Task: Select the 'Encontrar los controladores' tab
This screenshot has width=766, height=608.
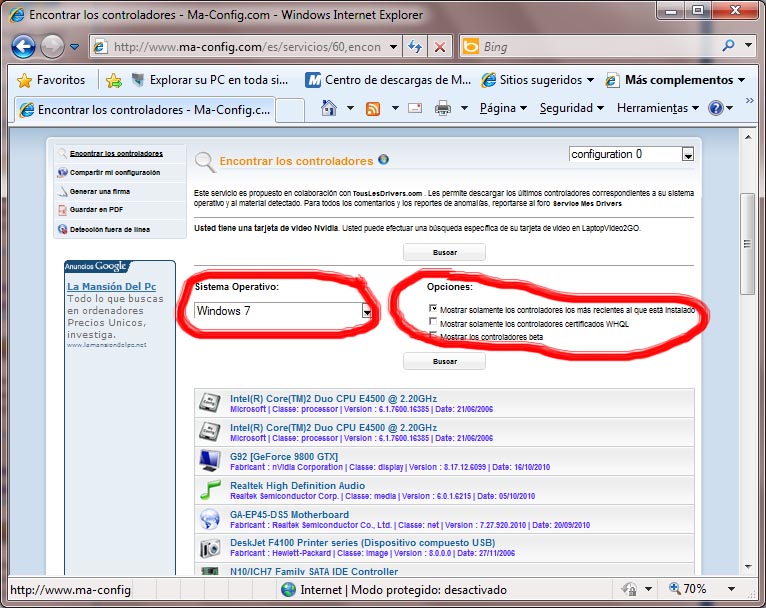Action: tap(145, 110)
